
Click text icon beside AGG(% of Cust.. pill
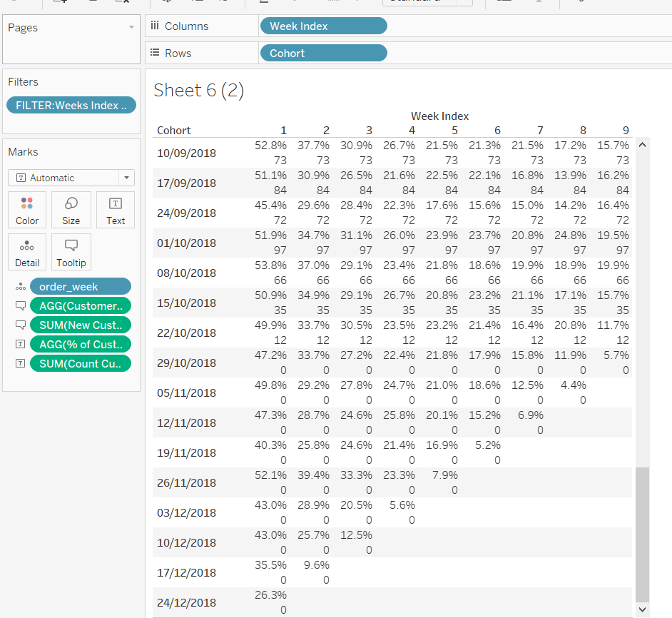point(20,344)
